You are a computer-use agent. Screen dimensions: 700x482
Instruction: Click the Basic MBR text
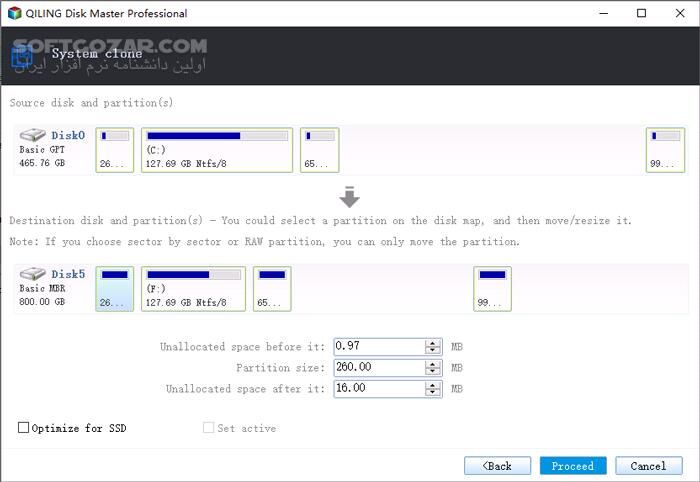coord(42,288)
